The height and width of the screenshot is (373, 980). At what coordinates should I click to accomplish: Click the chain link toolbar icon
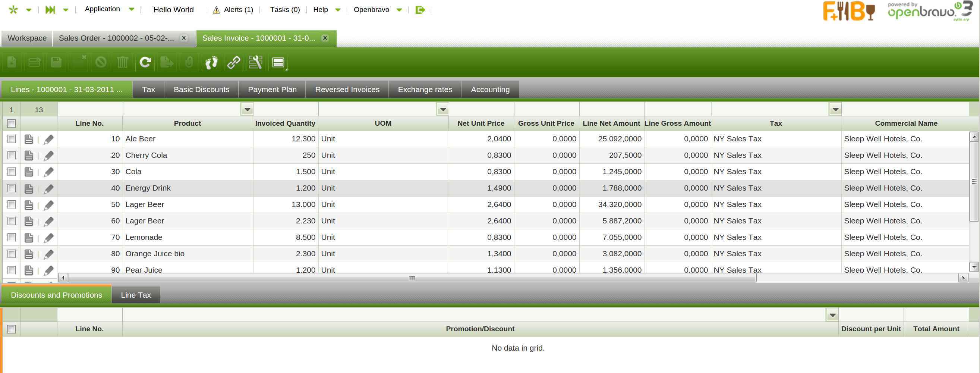pos(234,62)
